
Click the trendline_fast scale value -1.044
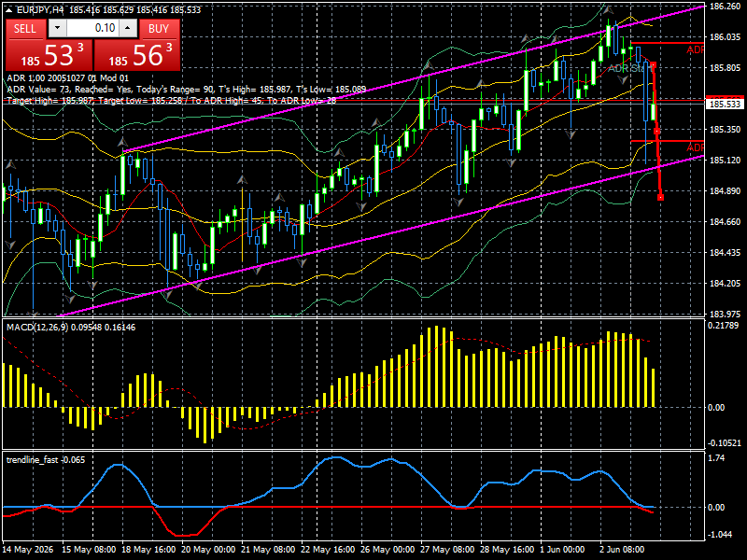click(x=720, y=534)
